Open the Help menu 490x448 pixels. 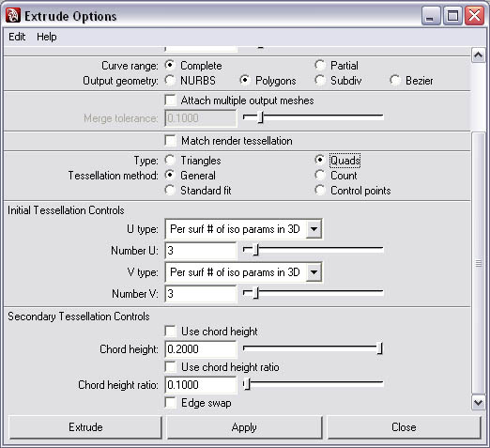point(47,37)
